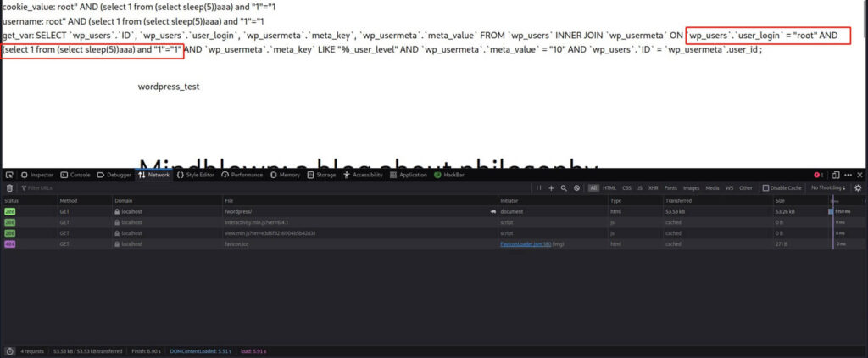Sort by Status column header
The width and height of the screenshot is (868, 358).
[29, 200]
